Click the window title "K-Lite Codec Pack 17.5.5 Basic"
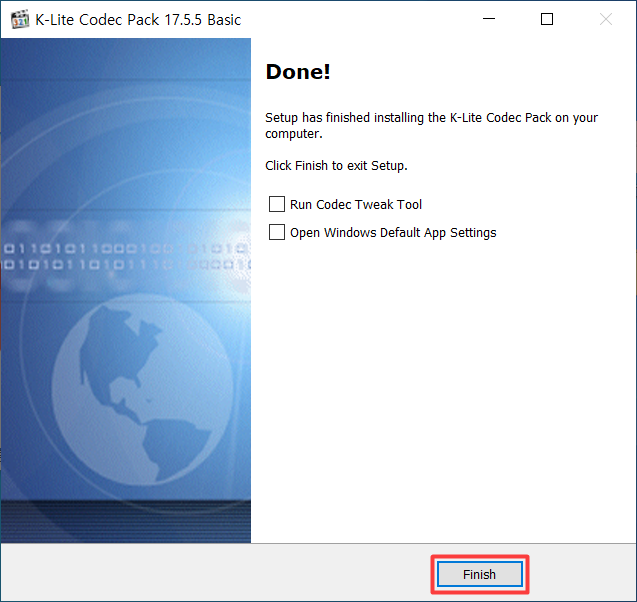This screenshot has width=637, height=602. (x=138, y=19)
